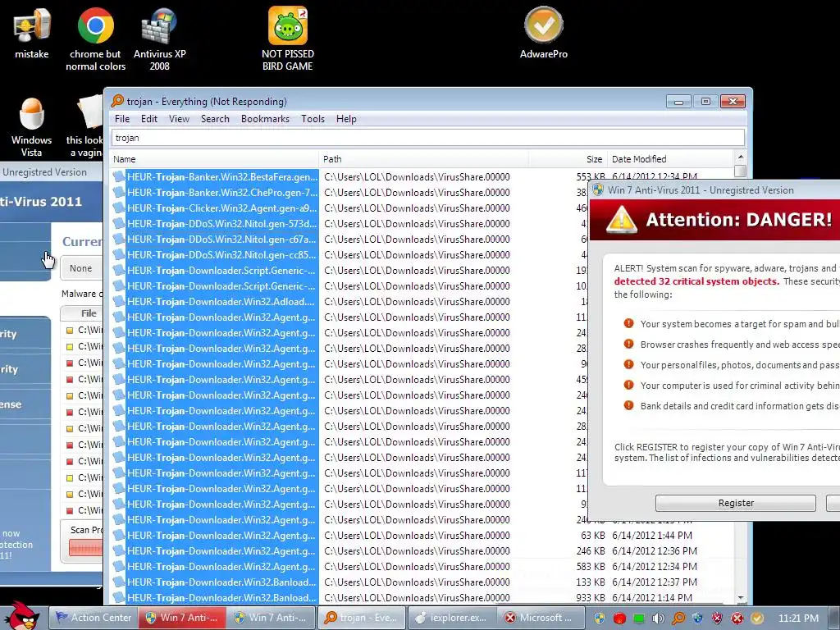Viewport: 840px width, 630px height.
Task: Click the red scan progress bar in Anti-Virus 2011
Action: pos(85,548)
